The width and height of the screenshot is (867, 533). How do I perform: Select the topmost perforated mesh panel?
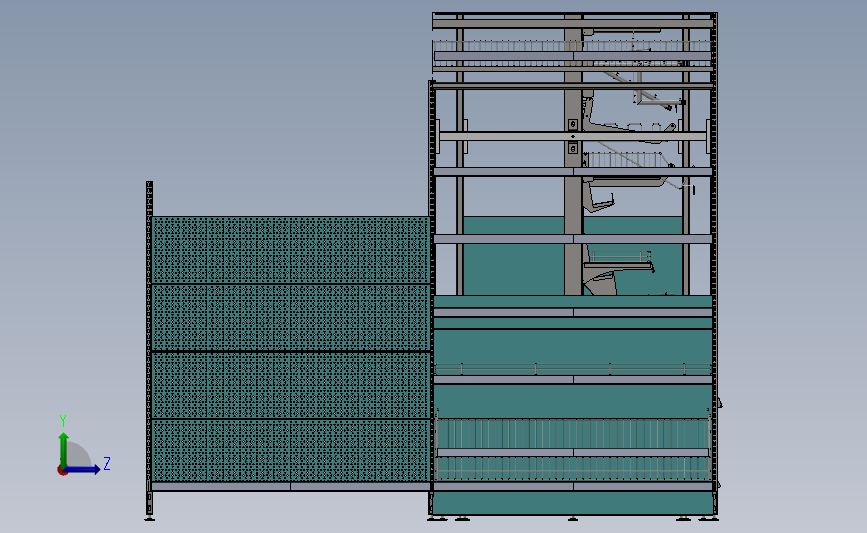[291, 250]
